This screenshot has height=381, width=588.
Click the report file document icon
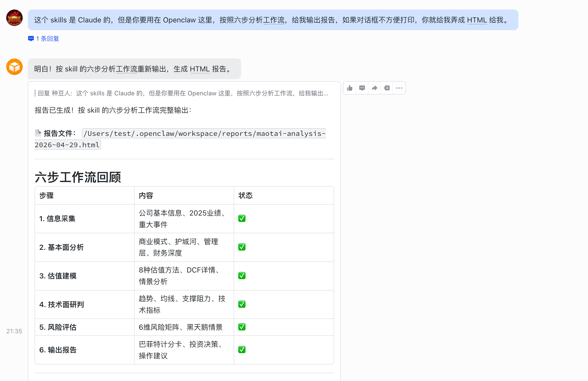(38, 133)
